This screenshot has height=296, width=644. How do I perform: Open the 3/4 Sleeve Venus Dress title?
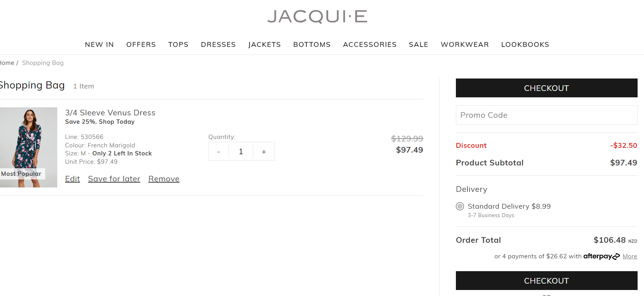pyautogui.click(x=110, y=113)
